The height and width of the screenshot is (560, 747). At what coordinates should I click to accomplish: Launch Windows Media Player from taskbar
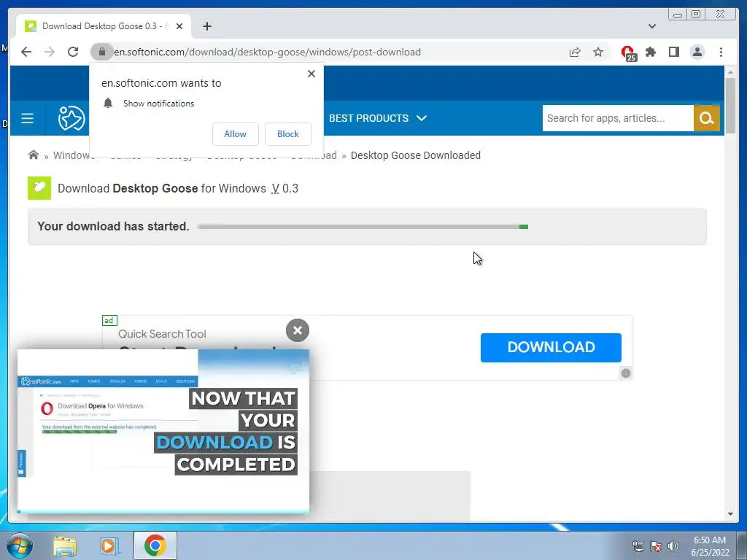pyautogui.click(x=109, y=545)
